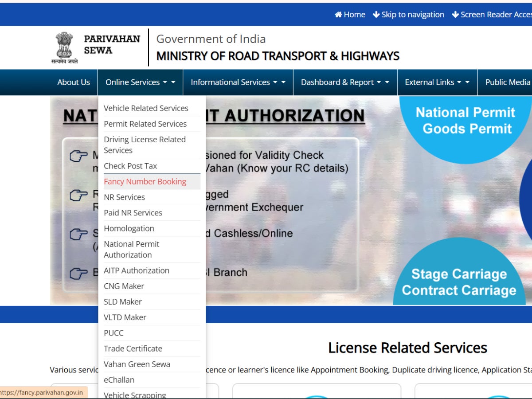Open the About Us page

click(x=74, y=82)
